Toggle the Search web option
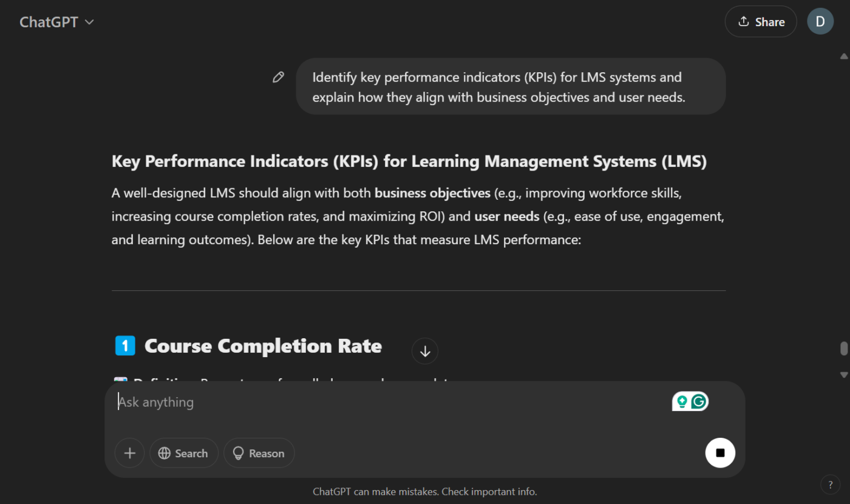Screen dimensions: 850x504 point(183,453)
